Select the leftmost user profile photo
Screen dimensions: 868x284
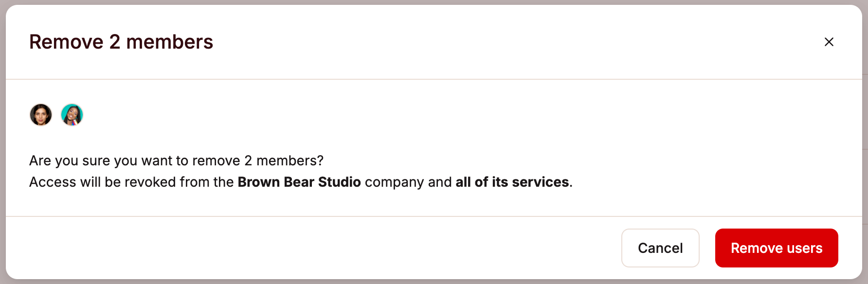point(41,115)
